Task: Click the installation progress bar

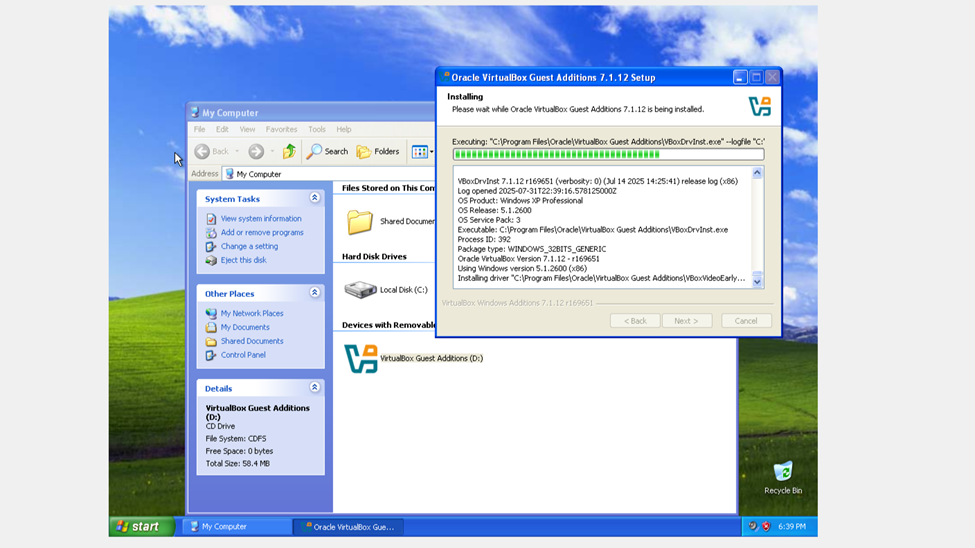Action: pyautogui.click(x=607, y=155)
